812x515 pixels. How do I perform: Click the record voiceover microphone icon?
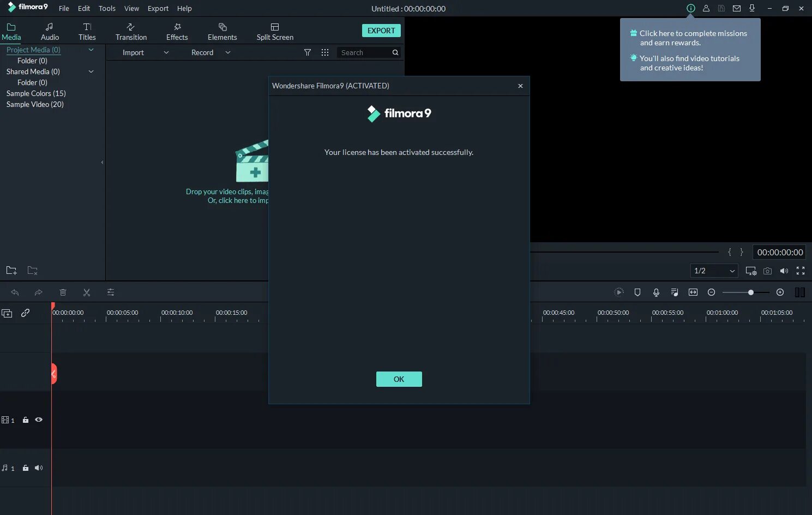tap(656, 292)
